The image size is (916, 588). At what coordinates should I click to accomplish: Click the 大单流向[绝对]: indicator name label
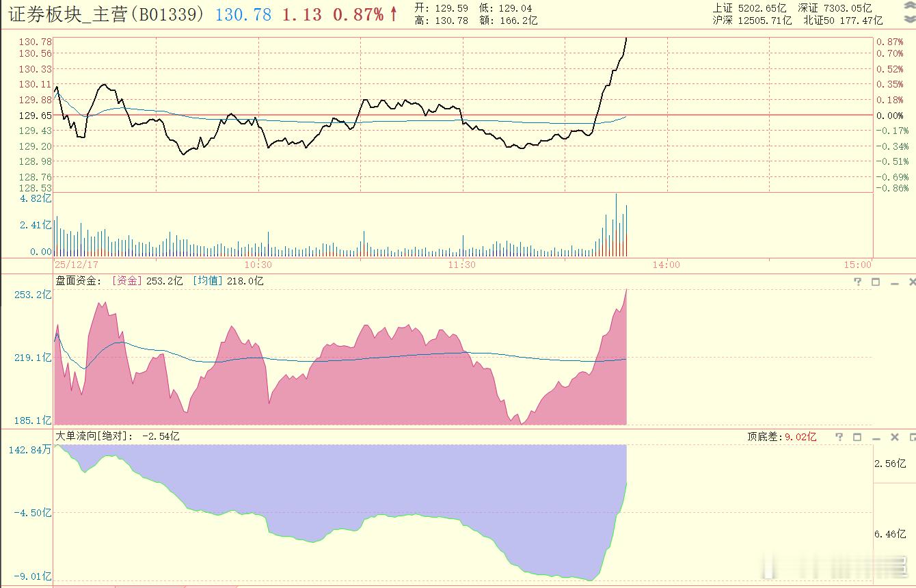pos(94,436)
